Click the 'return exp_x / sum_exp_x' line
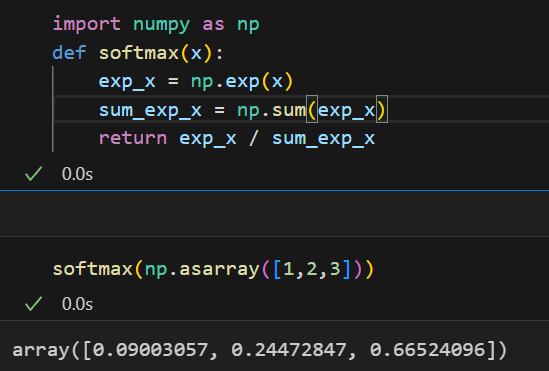 click(x=237, y=139)
